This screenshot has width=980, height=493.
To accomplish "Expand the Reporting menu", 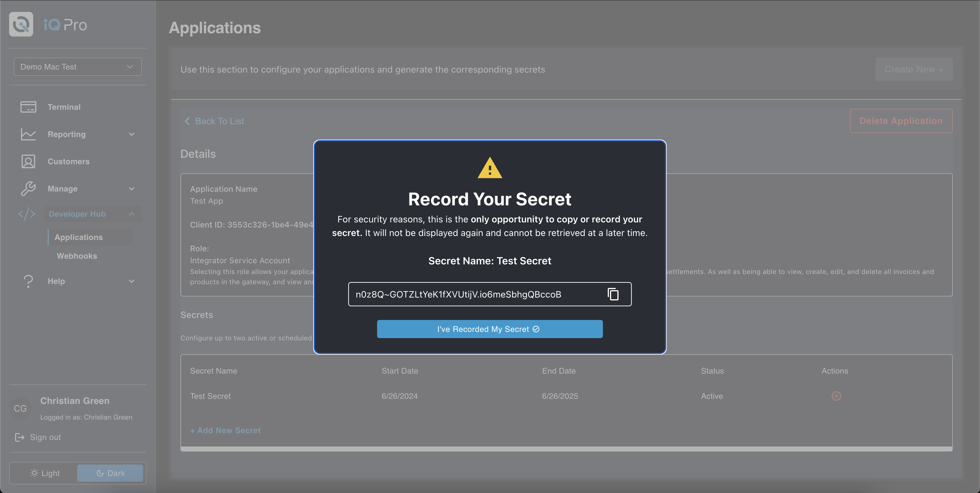I will (131, 134).
